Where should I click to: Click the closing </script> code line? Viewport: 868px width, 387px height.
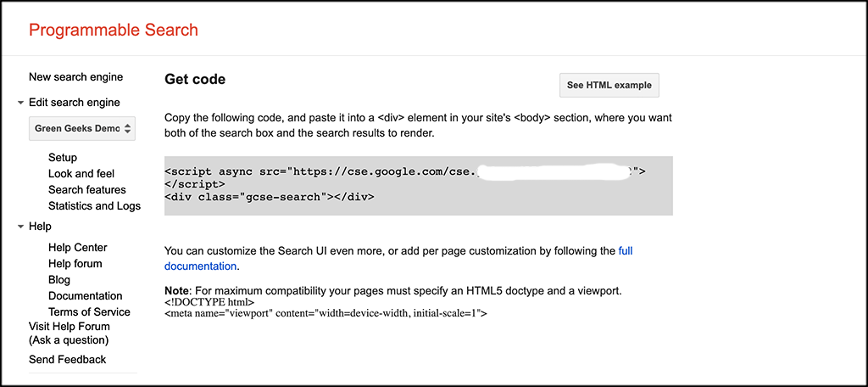(x=195, y=183)
